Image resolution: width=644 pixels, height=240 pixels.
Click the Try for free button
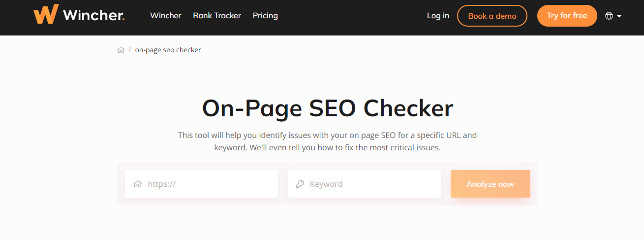[567, 16]
